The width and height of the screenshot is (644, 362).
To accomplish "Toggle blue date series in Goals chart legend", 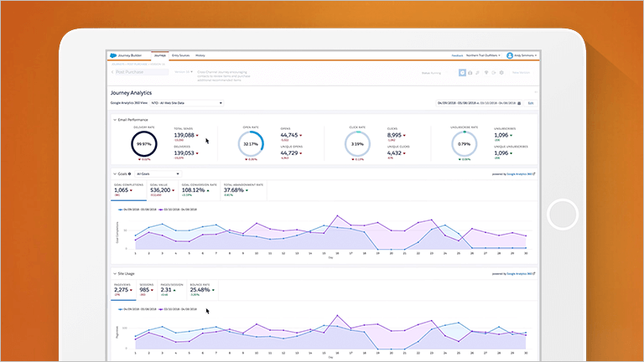I will tap(138, 209).
